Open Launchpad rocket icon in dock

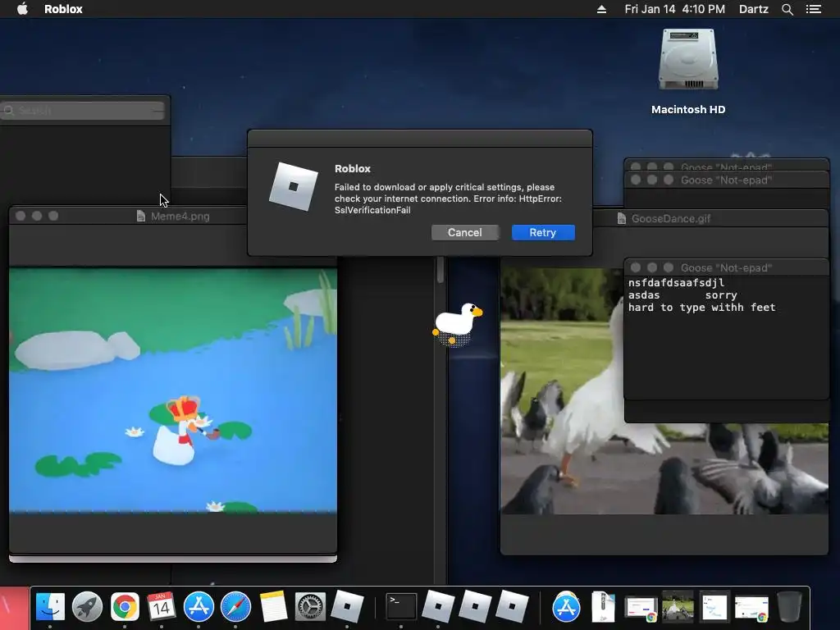point(87,607)
